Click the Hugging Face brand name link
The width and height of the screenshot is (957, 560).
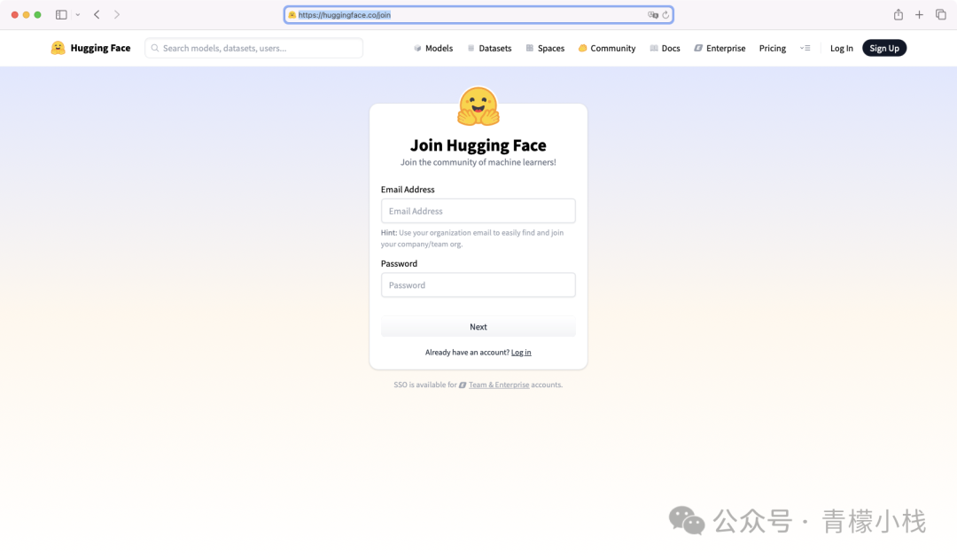pos(100,48)
